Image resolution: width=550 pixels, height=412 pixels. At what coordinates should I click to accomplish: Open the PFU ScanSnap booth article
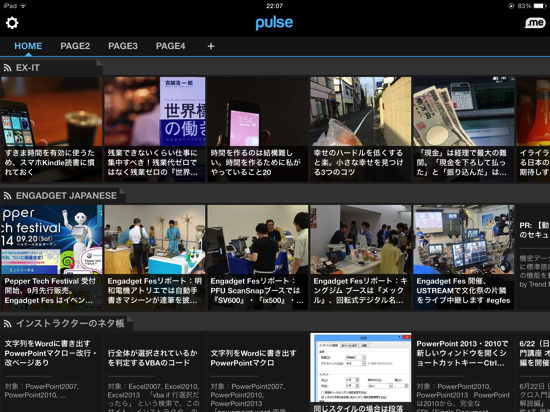(258, 257)
